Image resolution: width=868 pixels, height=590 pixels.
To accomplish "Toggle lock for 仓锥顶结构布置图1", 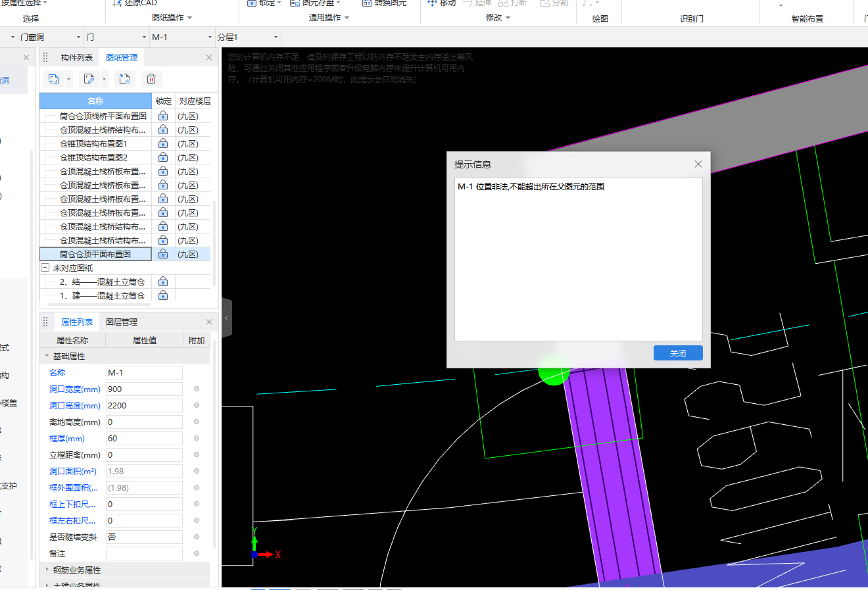I will click(163, 144).
